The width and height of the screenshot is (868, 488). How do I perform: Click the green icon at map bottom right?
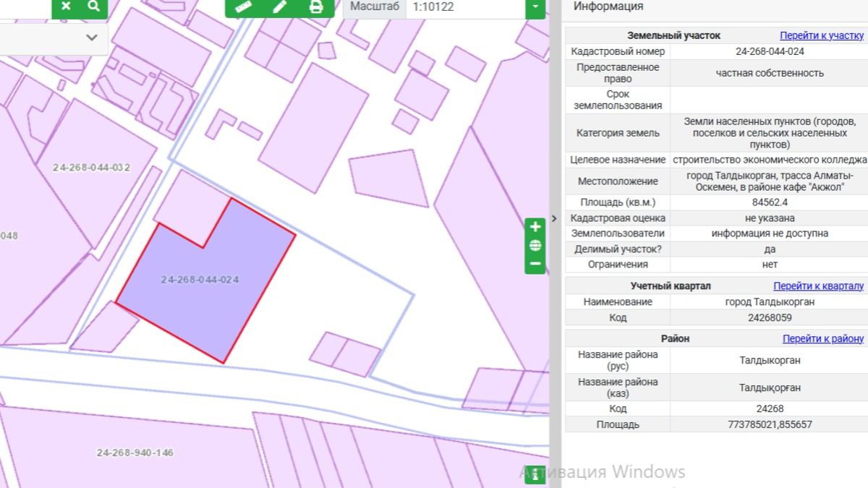(x=535, y=474)
